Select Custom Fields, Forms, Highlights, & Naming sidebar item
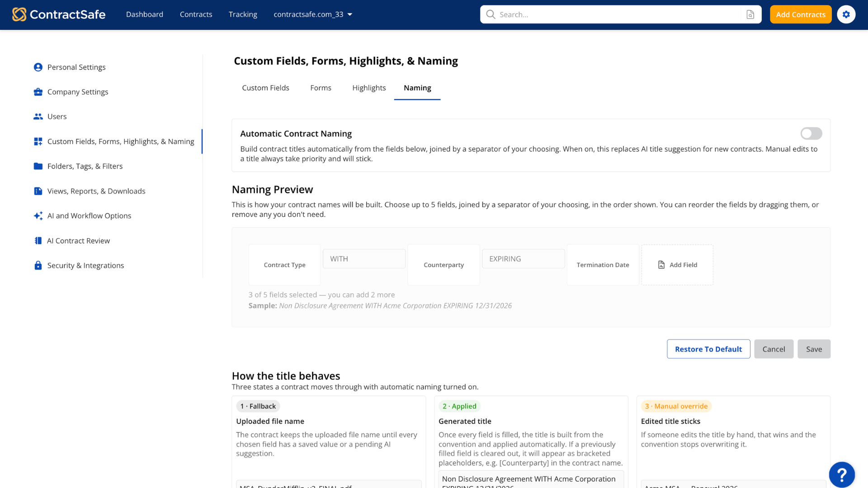 [121, 141]
